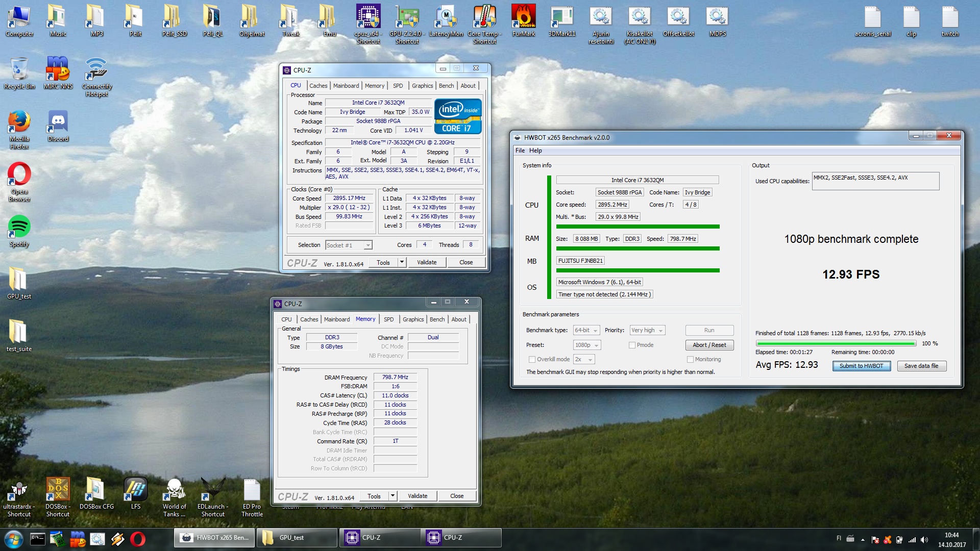
Task: Switch to GPU_test taskbar window button
Action: (298, 538)
